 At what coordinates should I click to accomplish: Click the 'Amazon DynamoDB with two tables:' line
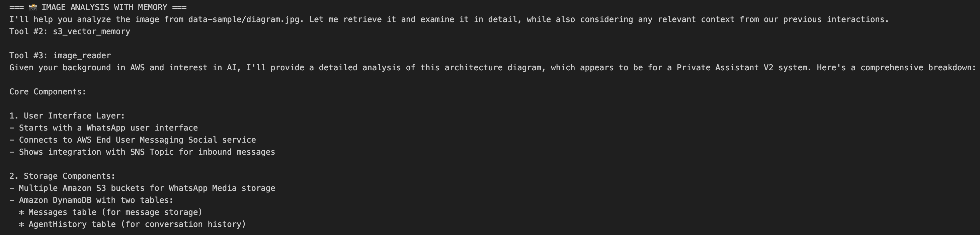point(96,200)
